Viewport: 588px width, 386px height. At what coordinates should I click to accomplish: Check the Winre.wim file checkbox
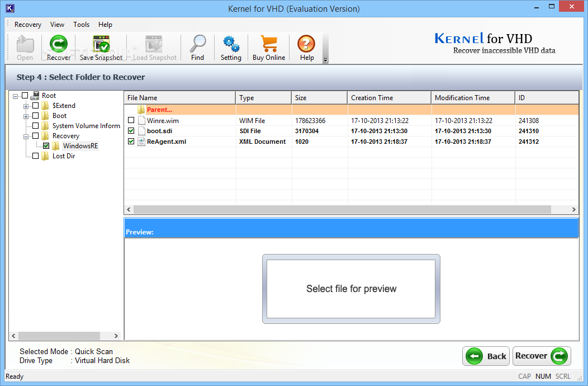coord(131,120)
